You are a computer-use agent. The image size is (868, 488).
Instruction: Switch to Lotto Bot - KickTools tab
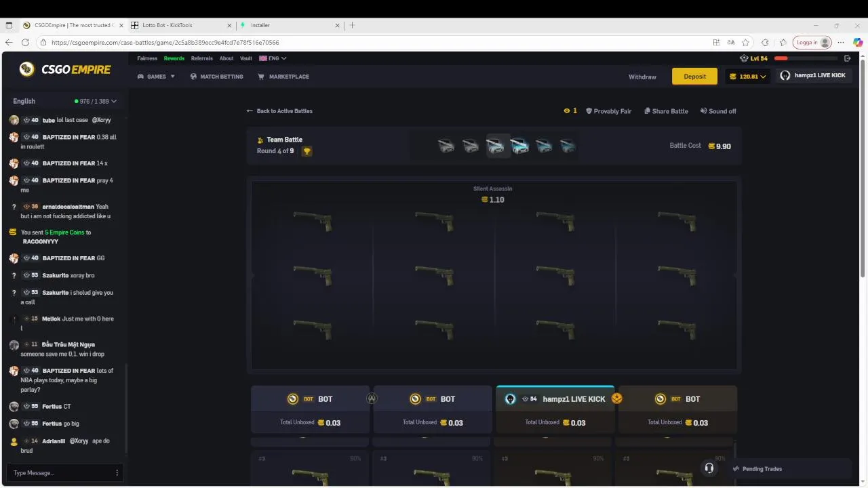coord(181,25)
